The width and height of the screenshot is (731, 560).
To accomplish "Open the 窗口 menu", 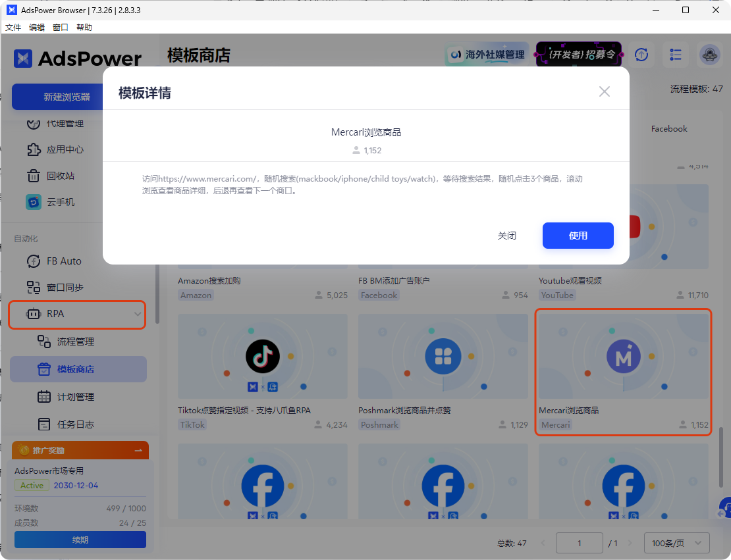I will [60, 27].
